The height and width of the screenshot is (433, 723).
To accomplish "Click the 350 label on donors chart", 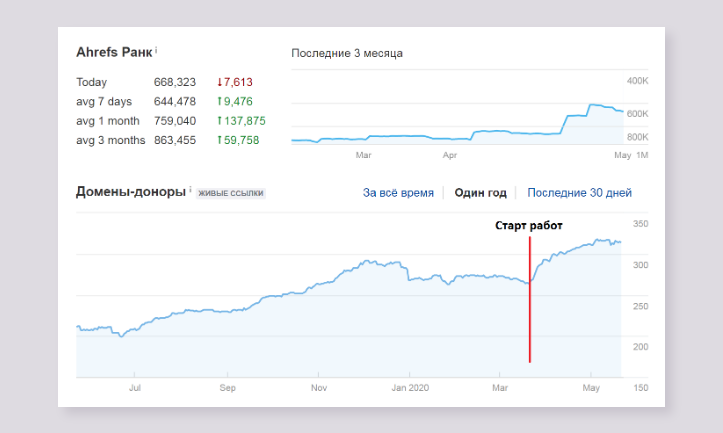I will tap(641, 224).
